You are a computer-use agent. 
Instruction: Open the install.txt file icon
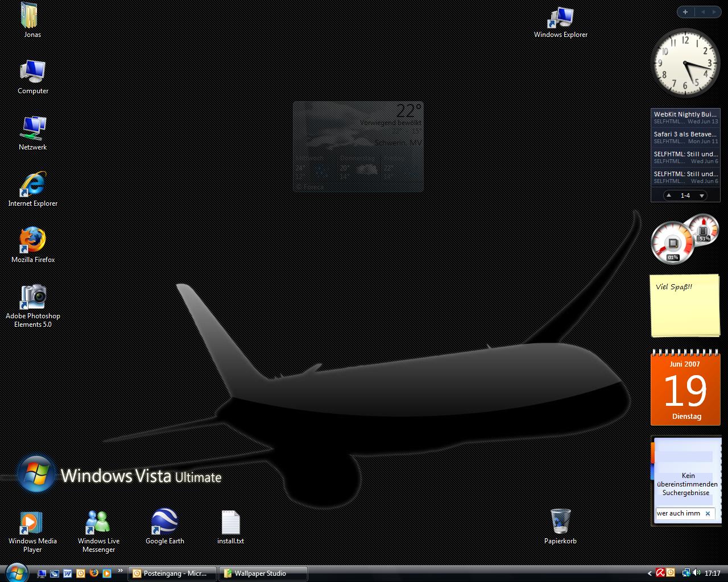[230, 522]
